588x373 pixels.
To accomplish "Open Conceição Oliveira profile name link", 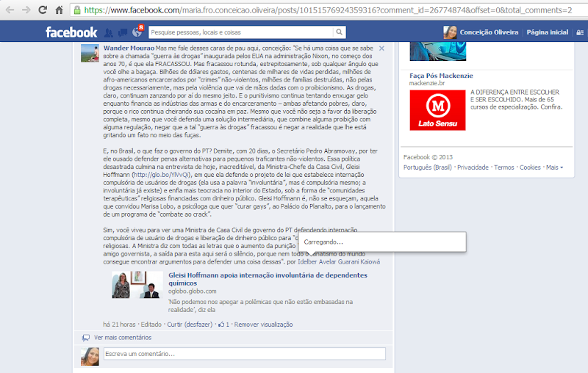I will pyautogui.click(x=489, y=32).
